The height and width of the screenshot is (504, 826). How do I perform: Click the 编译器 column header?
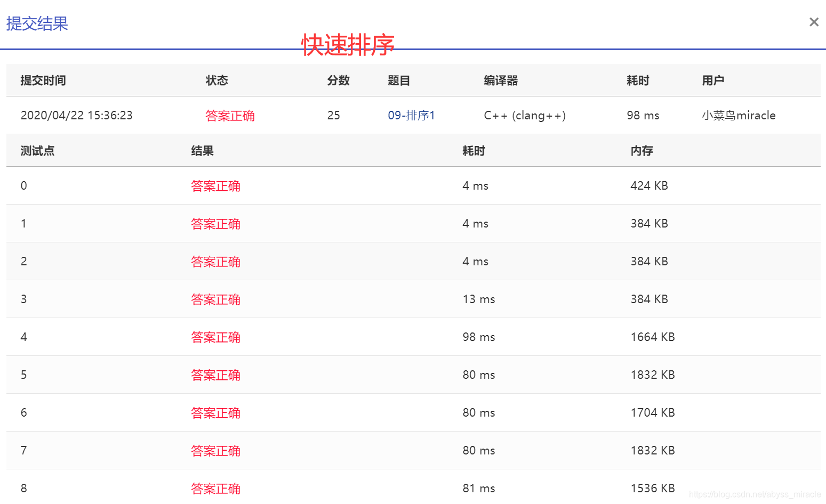click(x=500, y=80)
